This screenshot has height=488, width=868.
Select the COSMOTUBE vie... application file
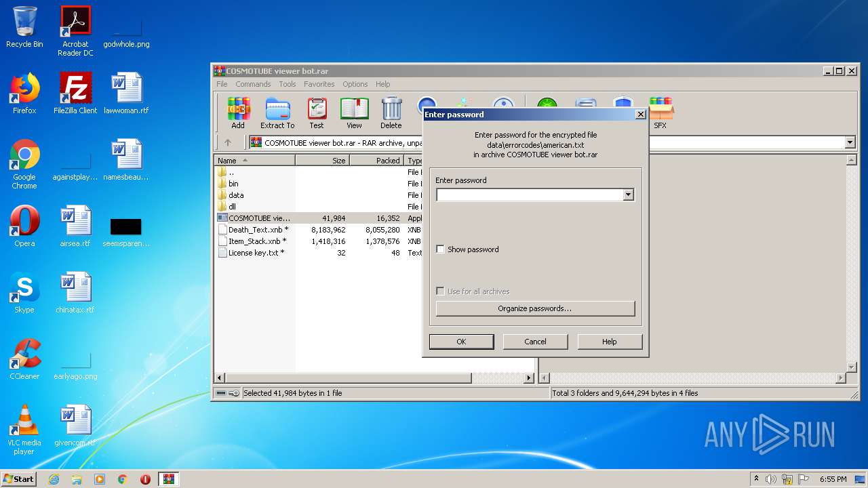click(258, 218)
